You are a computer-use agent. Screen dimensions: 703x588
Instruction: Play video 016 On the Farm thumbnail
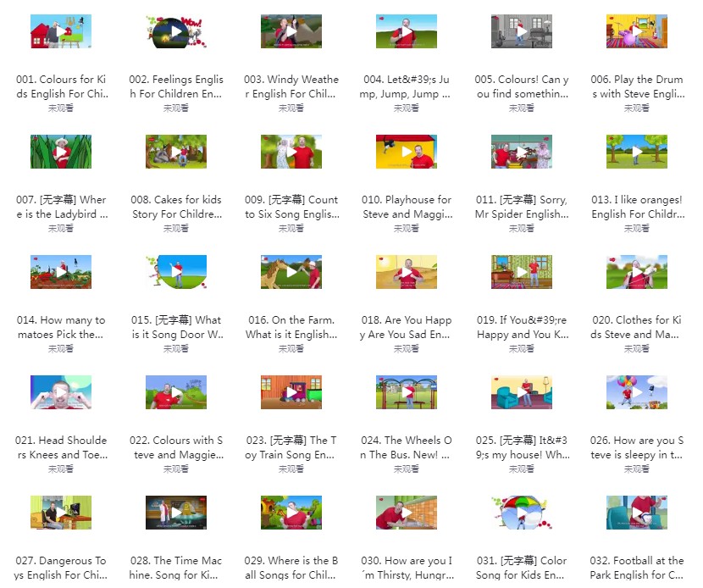(x=291, y=272)
